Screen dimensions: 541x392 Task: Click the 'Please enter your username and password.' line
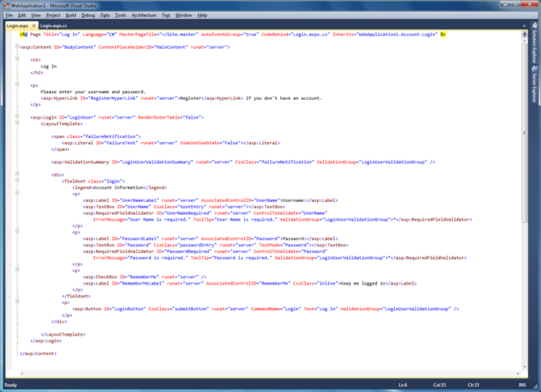(x=93, y=92)
